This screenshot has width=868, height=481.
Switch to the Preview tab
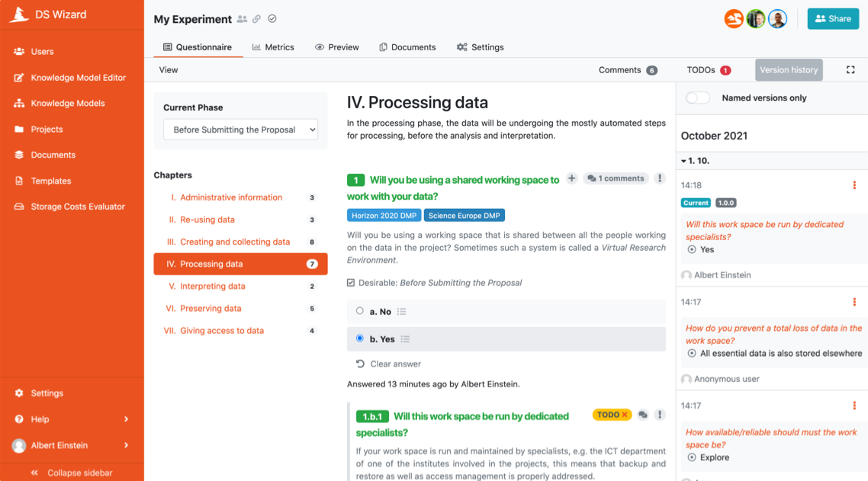pos(336,47)
